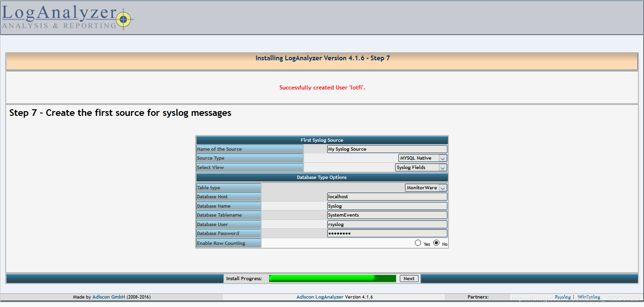
Task: Open the WinSyslog partner link
Action: 589,297
